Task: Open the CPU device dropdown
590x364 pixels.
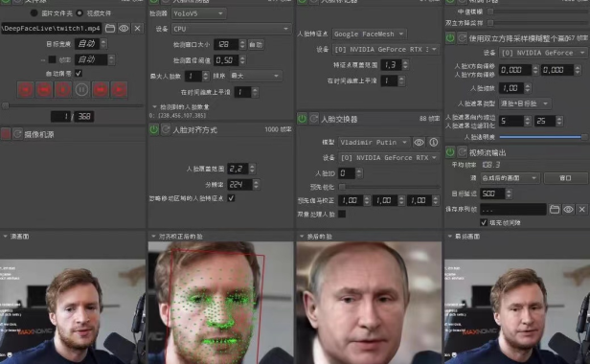Action: click(x=231, y=29)
